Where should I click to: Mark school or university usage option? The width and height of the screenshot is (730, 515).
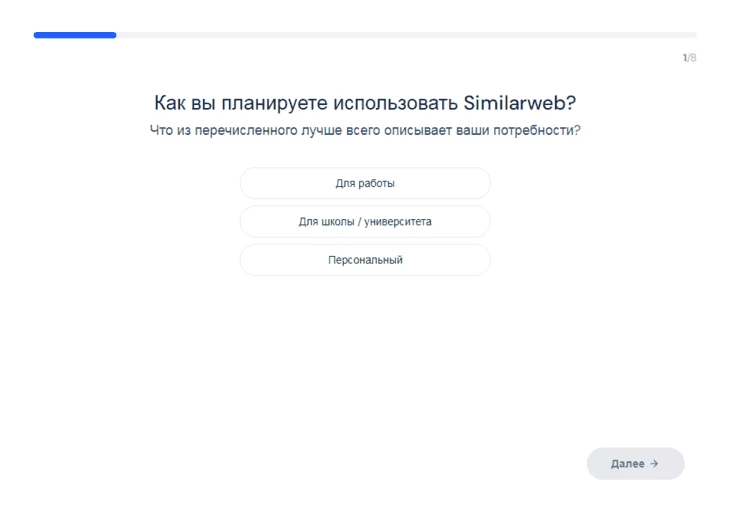coord(365,222)
